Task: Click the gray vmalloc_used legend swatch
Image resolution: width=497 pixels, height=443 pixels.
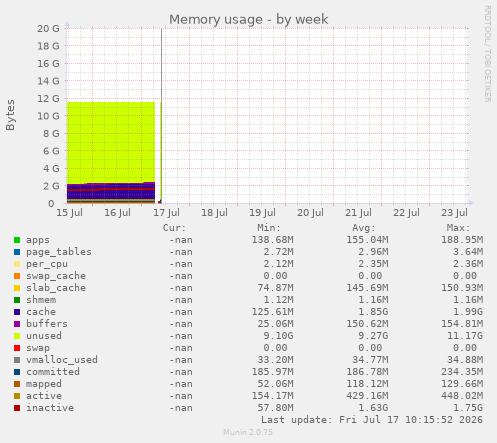Action: [17, 360]
